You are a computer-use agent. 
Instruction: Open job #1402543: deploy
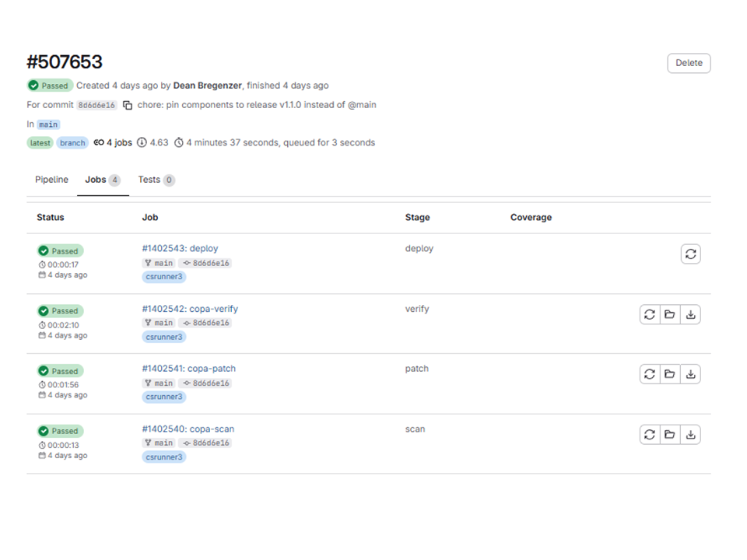[180, 249]
